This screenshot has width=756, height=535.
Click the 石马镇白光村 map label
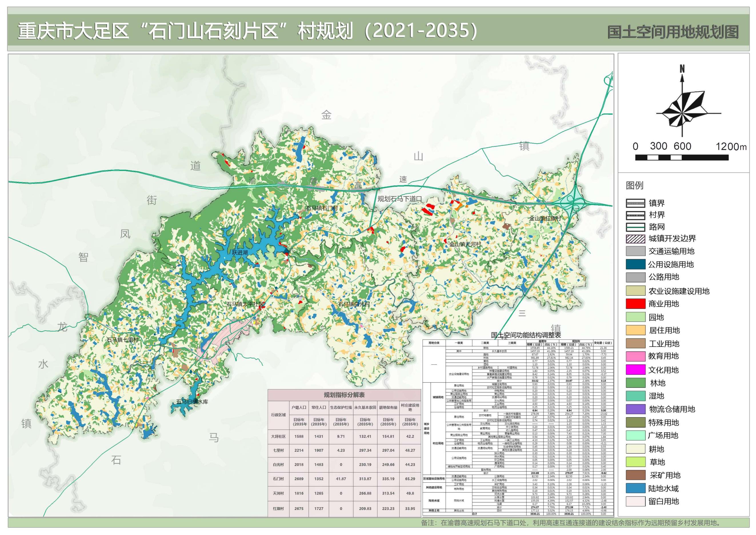[354, 304]
